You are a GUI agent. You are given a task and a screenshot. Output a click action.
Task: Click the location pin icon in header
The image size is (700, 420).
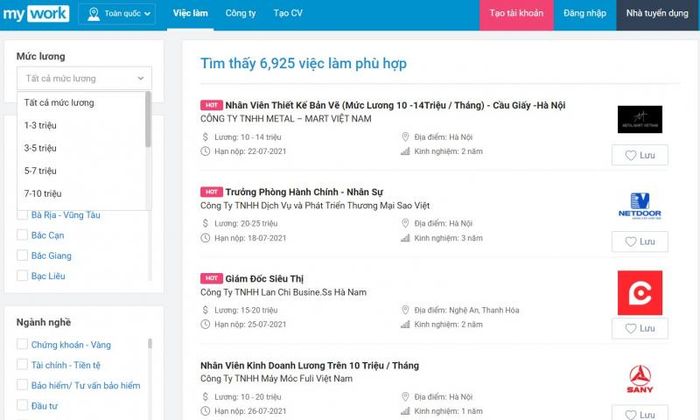click(94, 15)
